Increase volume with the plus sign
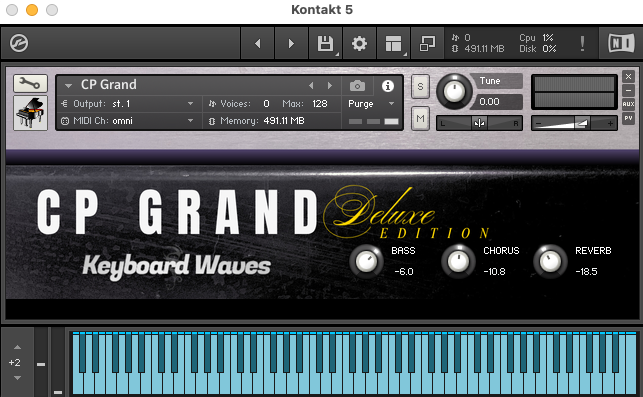 point(610,123)
